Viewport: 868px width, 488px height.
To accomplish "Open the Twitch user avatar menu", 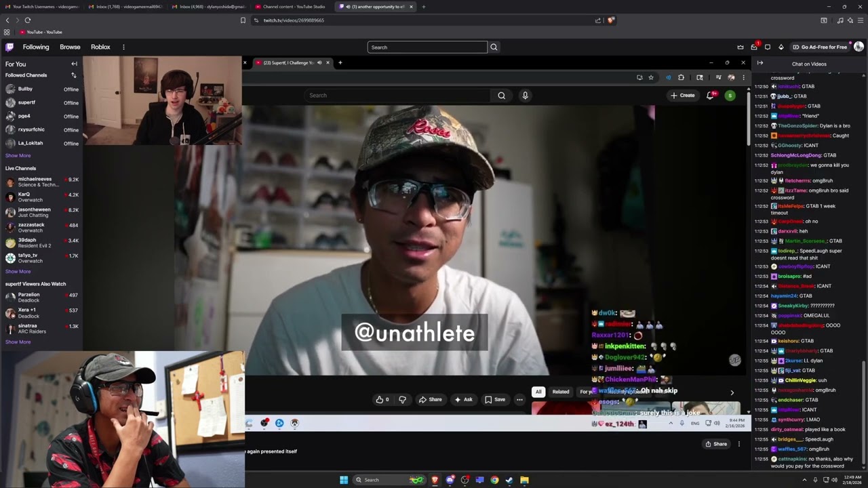I will (859, 47).
